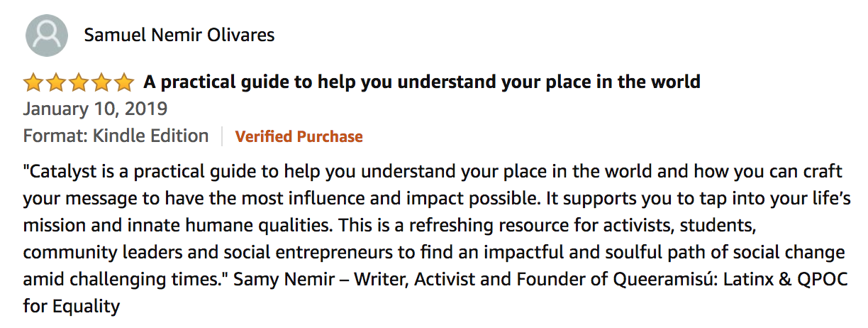Click the first gold rating star

pyautogui.click(x=33, y=83)
